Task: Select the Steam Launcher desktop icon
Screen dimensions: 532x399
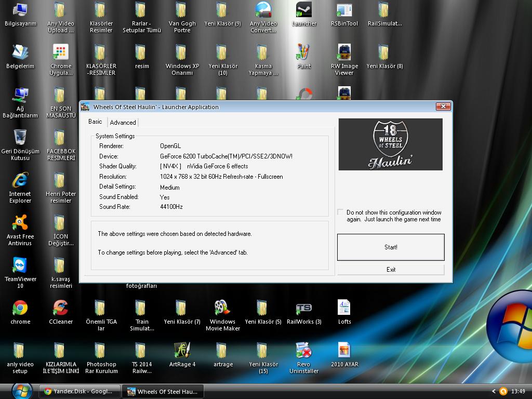Action: click(304, 15)
